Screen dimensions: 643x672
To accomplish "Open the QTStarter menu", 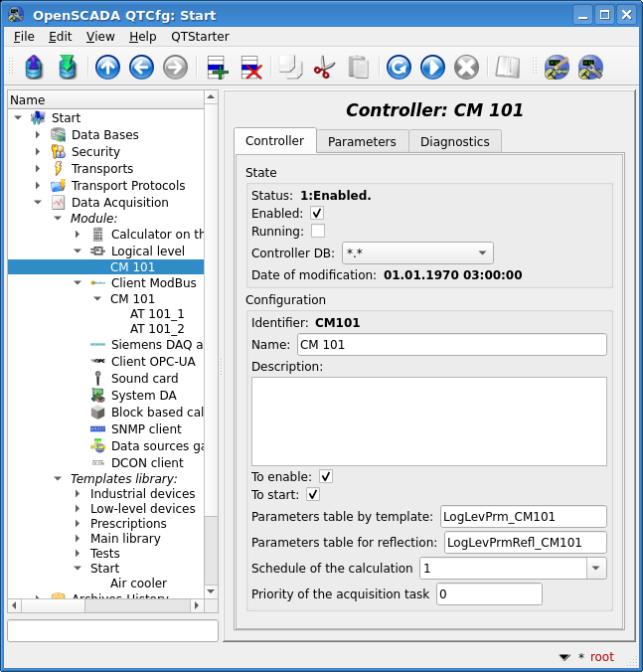I will click(x=200, y=37).
